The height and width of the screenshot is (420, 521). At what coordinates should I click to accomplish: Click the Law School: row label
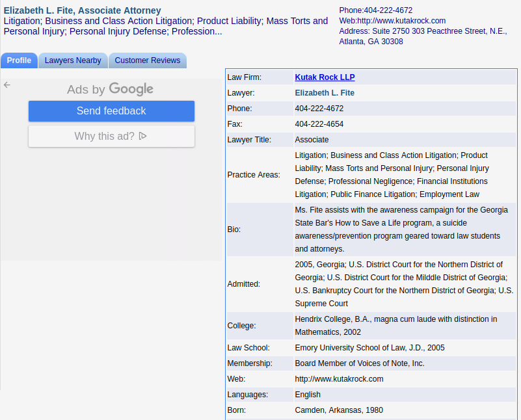tap(248, 348)
